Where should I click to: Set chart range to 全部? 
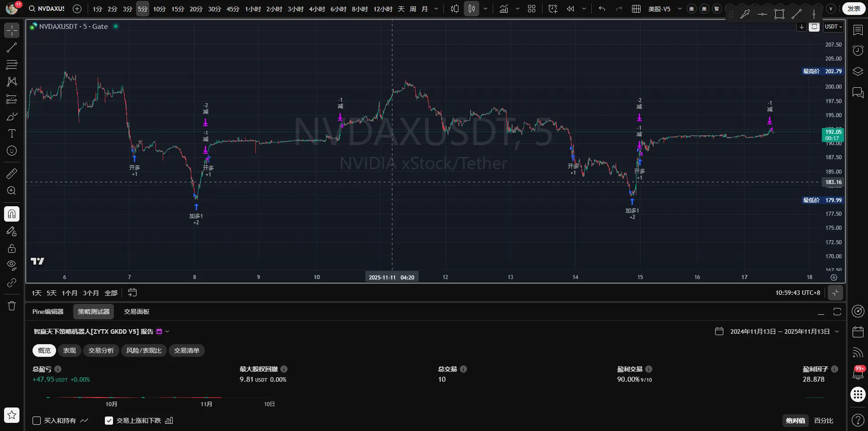[x=111, y=293]
